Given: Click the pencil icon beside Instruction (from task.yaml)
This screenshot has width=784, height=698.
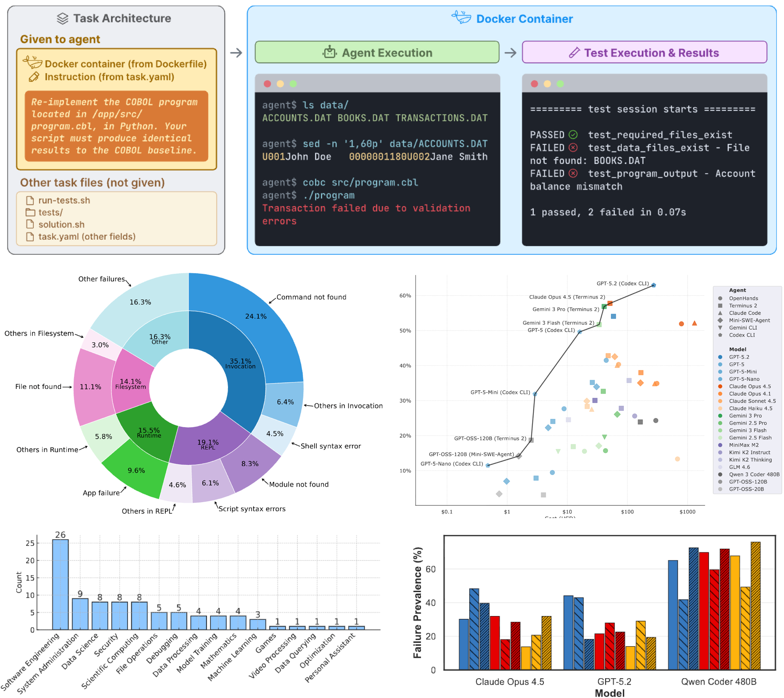Looking at the screenshot, I should click(34, 77).
